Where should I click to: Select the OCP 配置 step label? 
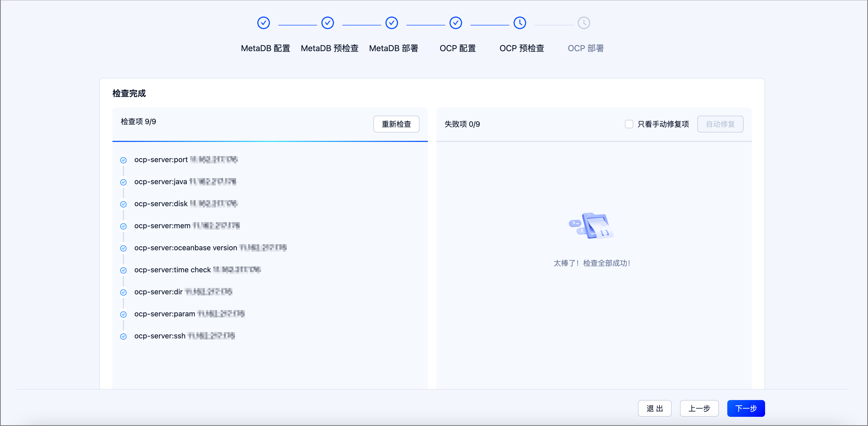coord(458,49)
